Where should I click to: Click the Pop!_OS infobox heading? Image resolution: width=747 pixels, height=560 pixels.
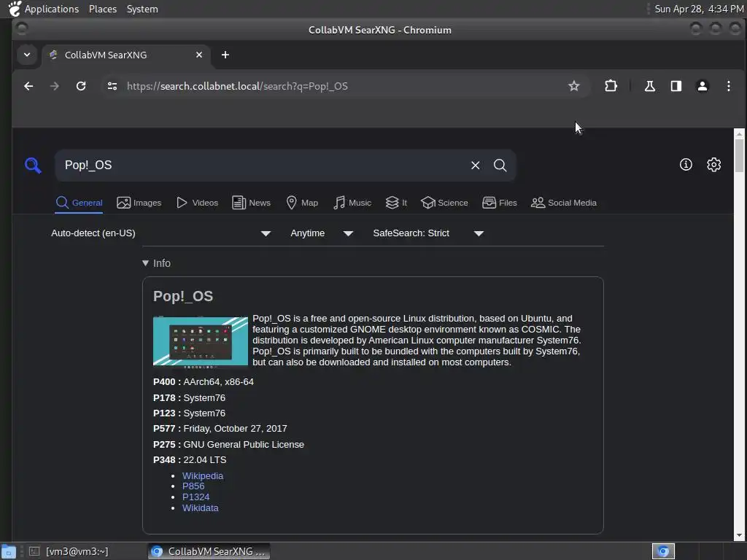183,296
